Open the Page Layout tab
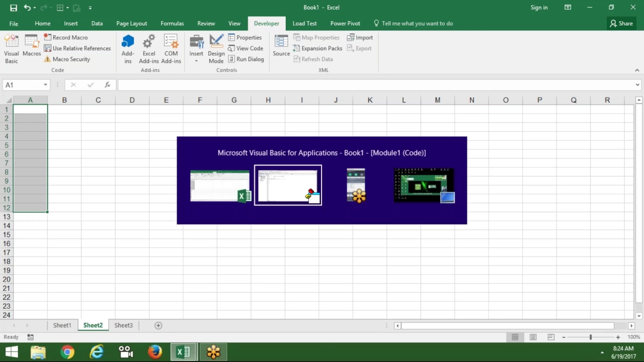Image resolution: width=644 pixels, height=362 pixels. [132, 23]
